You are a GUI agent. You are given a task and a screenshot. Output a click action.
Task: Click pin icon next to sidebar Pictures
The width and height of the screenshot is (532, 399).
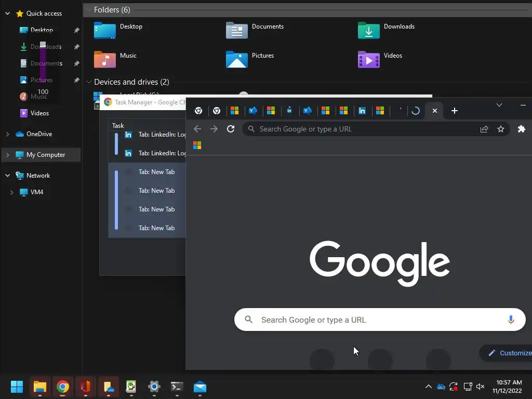(77, 79)
